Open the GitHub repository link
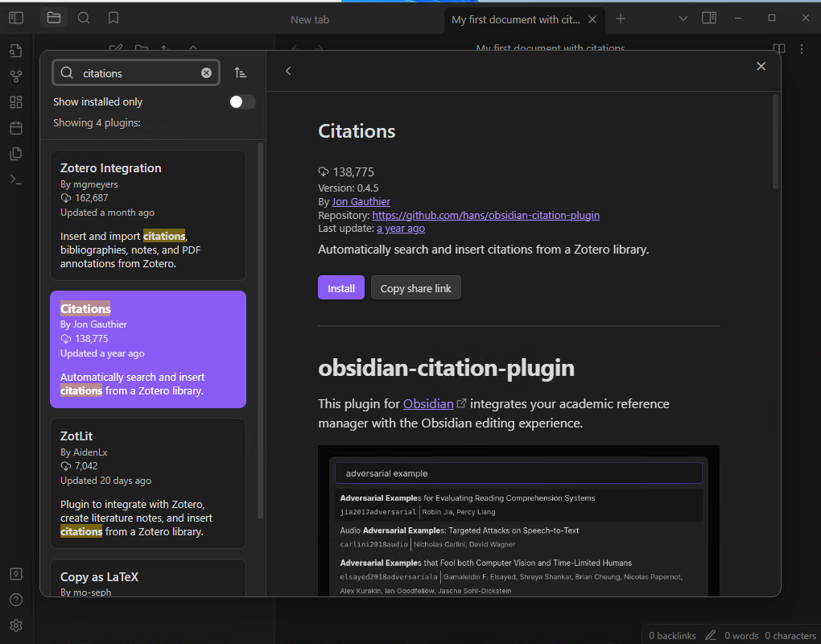This screenshot has width=821, height=644. 486,215
